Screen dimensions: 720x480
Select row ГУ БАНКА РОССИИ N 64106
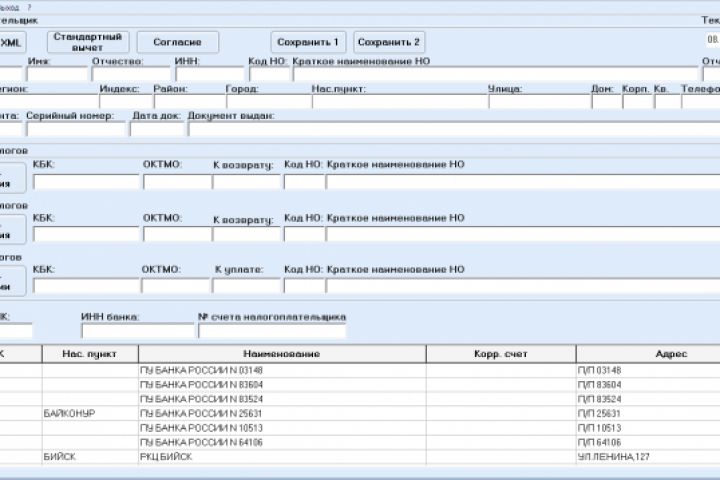click(360, 442)
